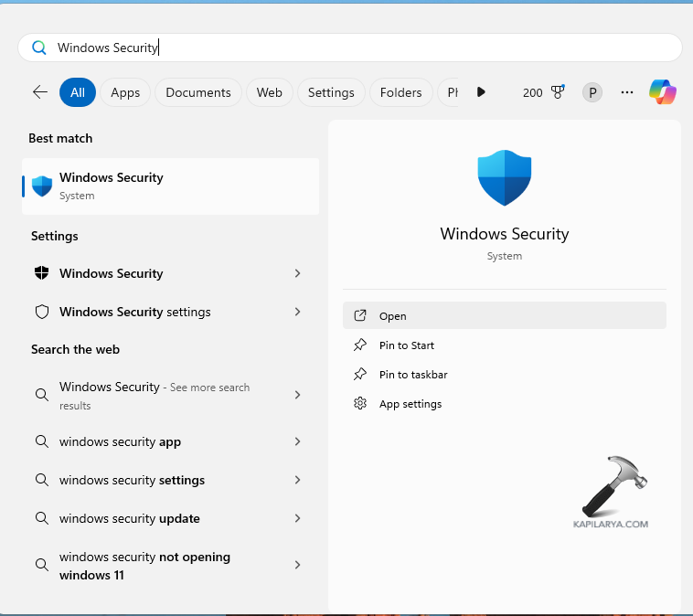
Task: Open Microsoft Rewards trophy icon
Action: [558, 92]
